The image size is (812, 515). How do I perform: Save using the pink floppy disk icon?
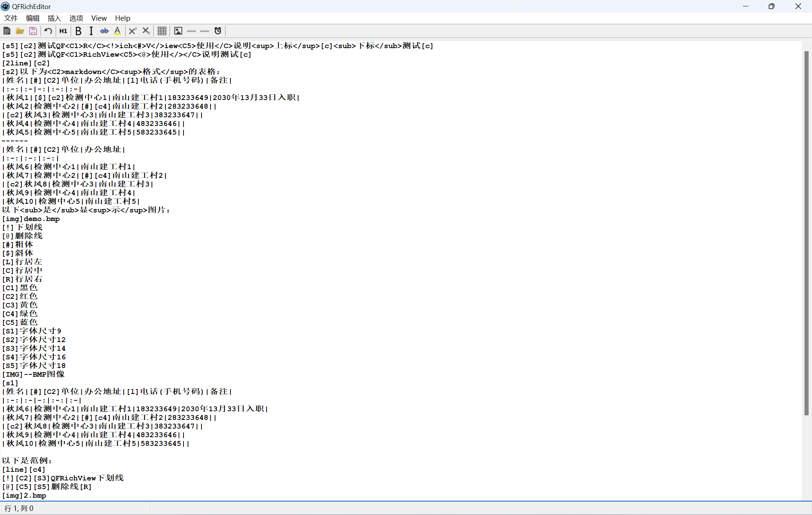[x=33, y=31]
